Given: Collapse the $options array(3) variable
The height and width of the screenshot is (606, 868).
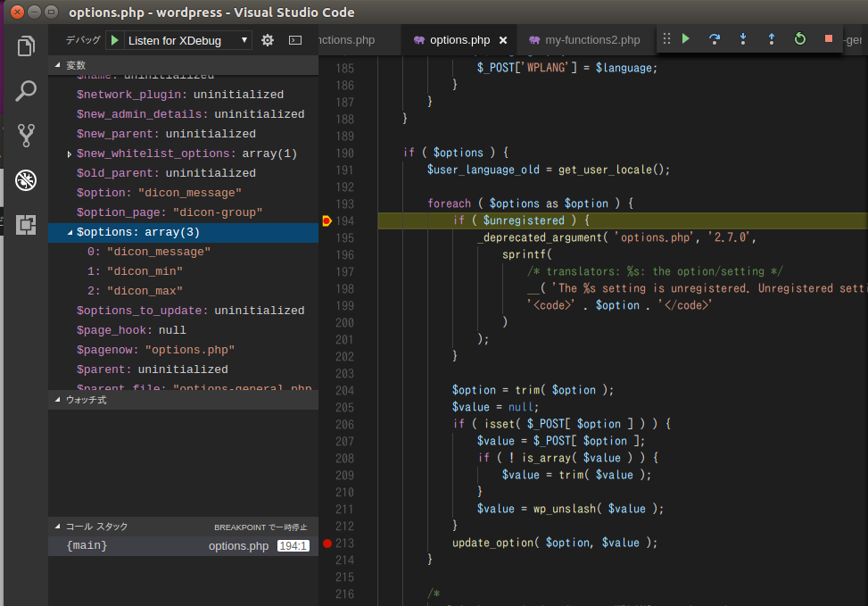Looking at the screenshot, I should pyautogui.click(x=70, y=233).
